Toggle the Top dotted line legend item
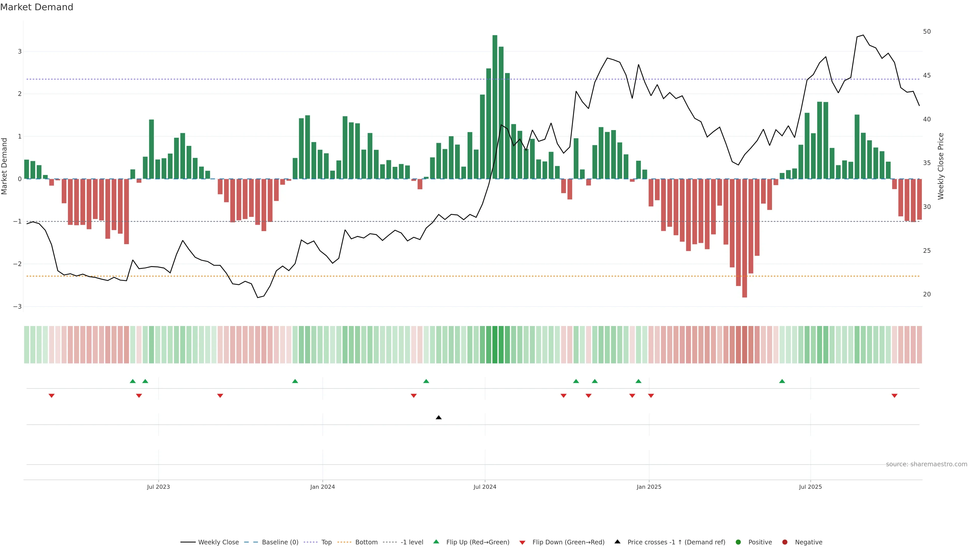The image size is (980, 551). click(326, 542)
